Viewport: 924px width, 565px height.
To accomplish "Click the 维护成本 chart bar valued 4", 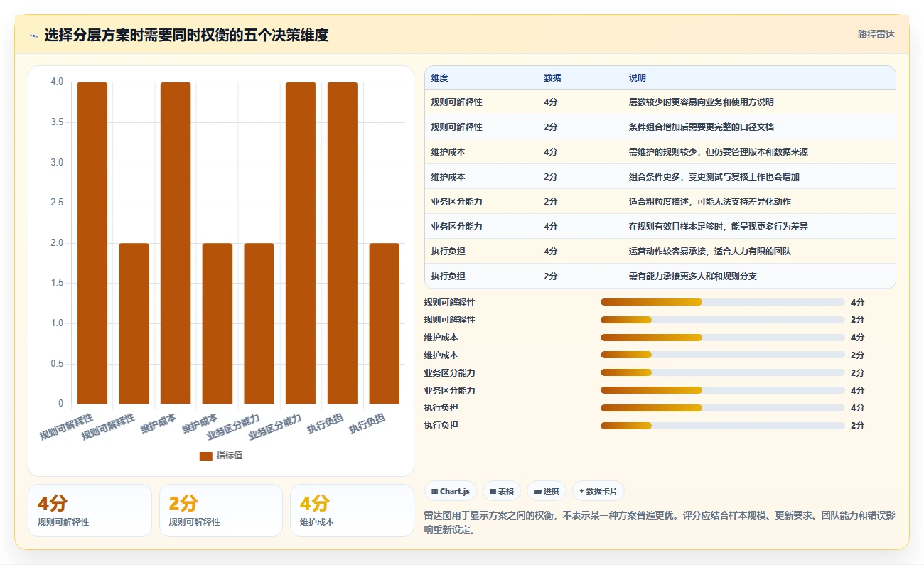I will pos(176,243).
